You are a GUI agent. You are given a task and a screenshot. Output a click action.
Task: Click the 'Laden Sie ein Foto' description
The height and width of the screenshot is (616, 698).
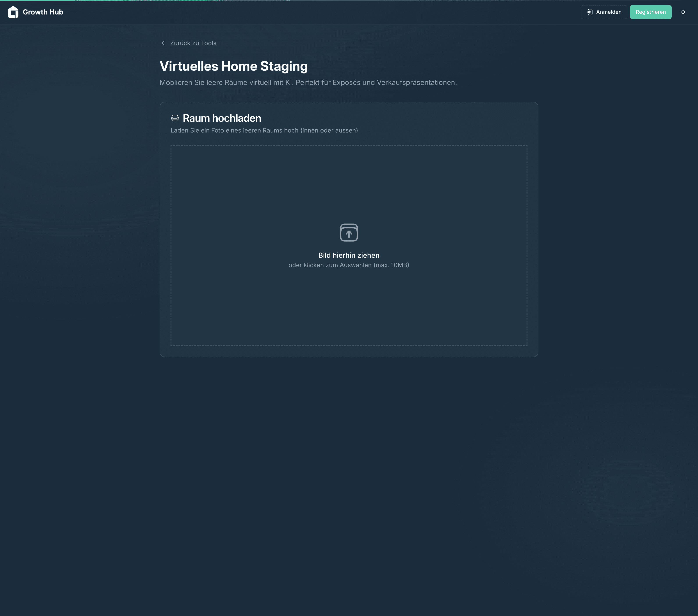[x=264, y=131]
